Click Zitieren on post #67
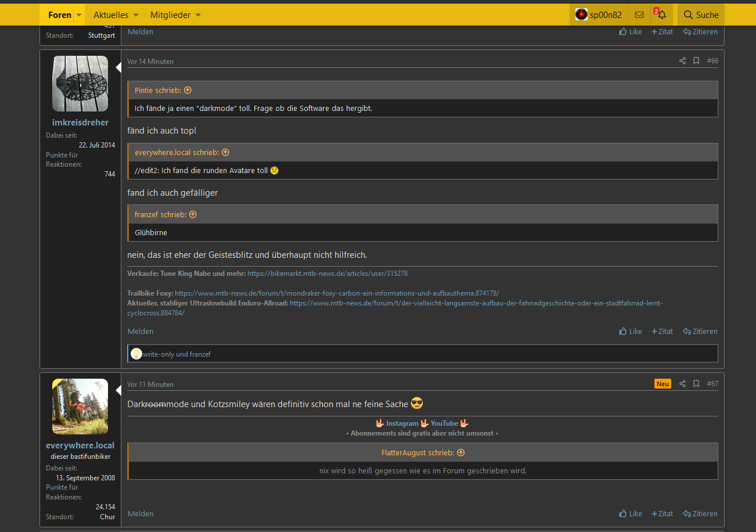 click(700, 514)
